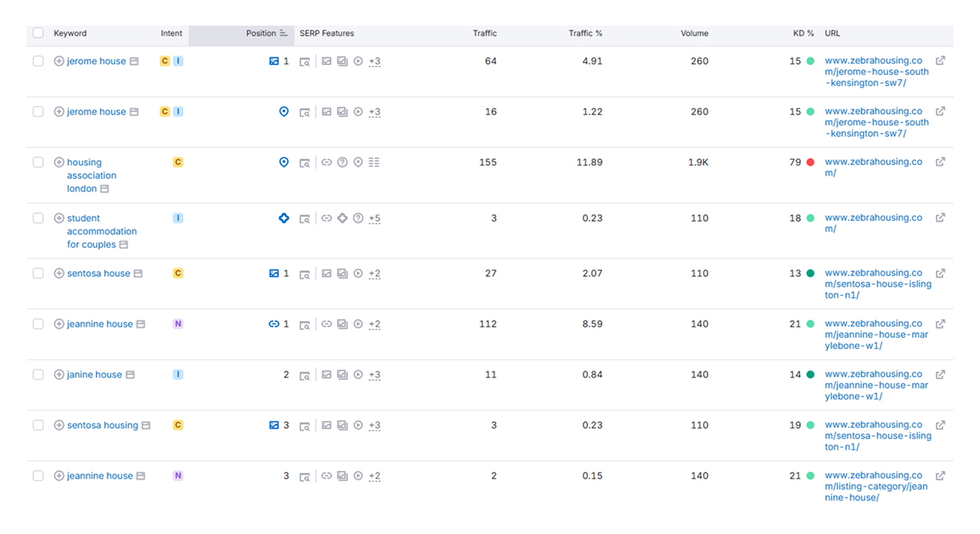Sort table by the 'KD %' column header
The image size is (980, 534).
(x=804, y=33)
